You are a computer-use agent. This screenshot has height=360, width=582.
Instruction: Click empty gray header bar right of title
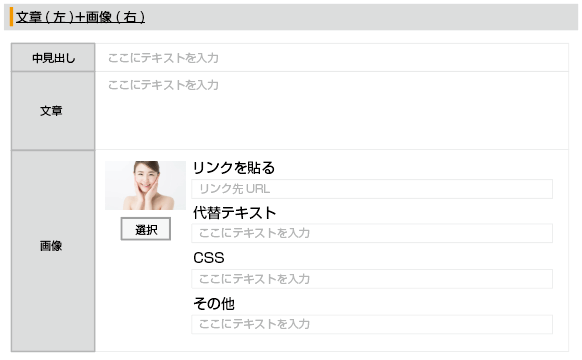(360, 17)
